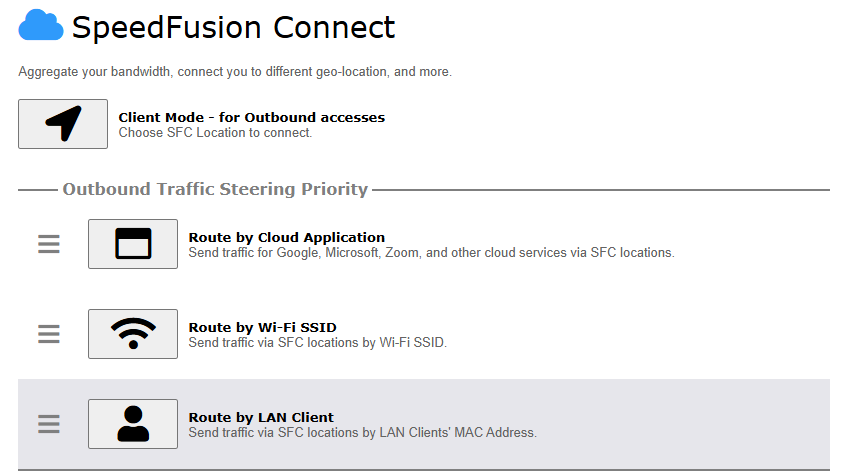Open the Route by Wi-Fi SSID signal icon

(133, 334)
